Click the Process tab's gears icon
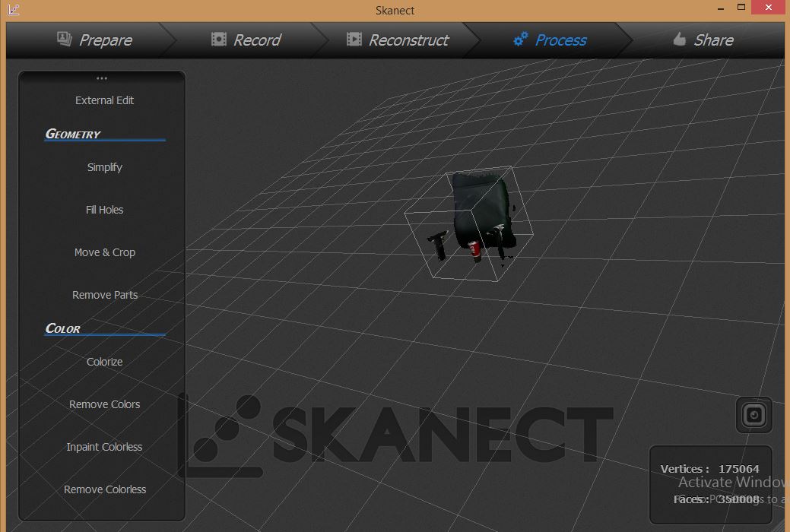The image size is (790, 532). coord(520,39)
